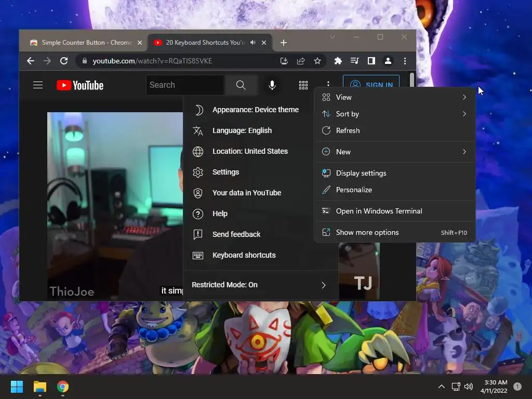Click the share page icon in address bar

[x=301, y=61]
